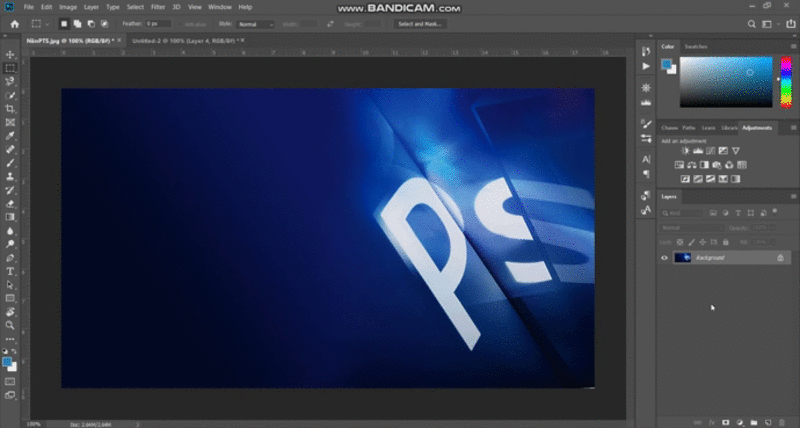Viewport: 800px width, 428px height.
Task: Enable Intersect with selection mode
Action: coord(104,23)
